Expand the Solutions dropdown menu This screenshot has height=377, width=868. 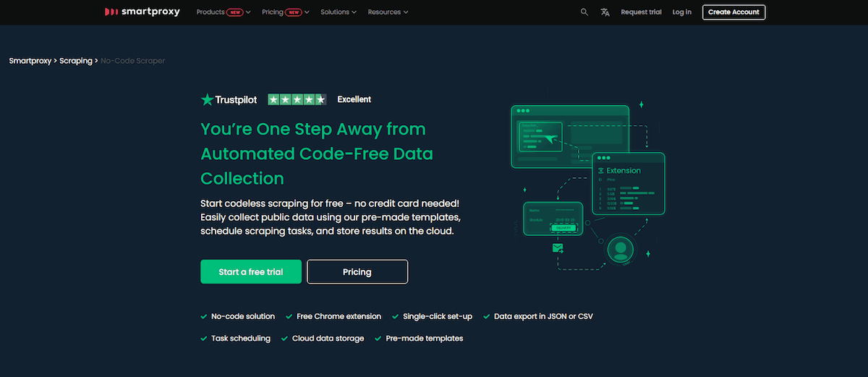coord(339,12)
